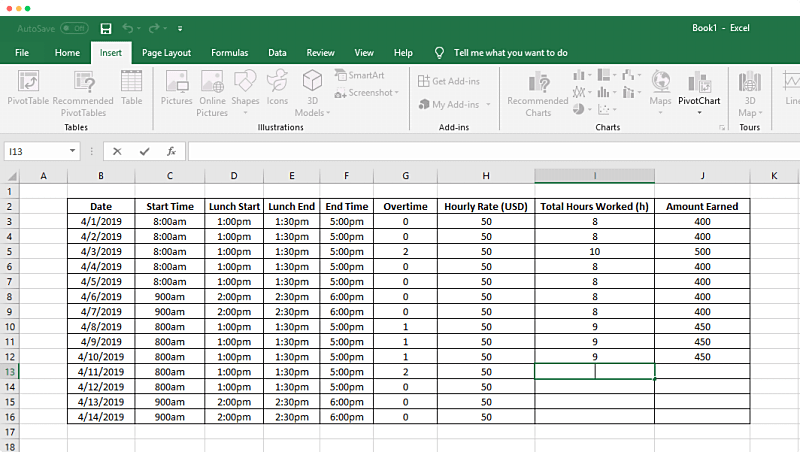Select the Amount Earned header cell
800x452 pixels.
[x=702, y=207]
